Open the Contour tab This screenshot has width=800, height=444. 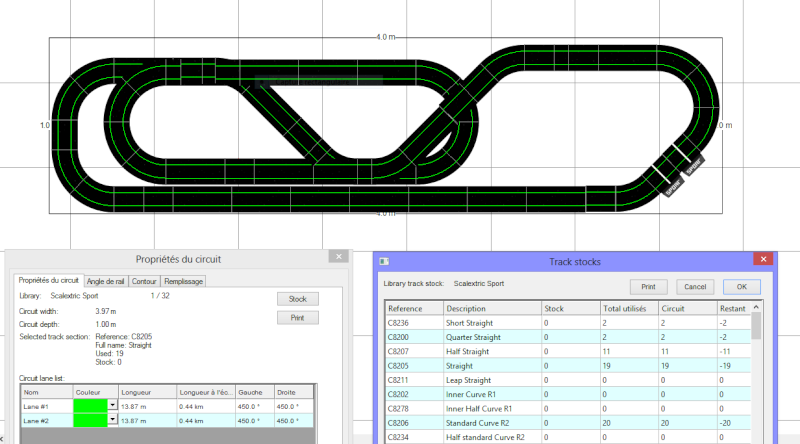pyautogui.click(x=145, y=282)
